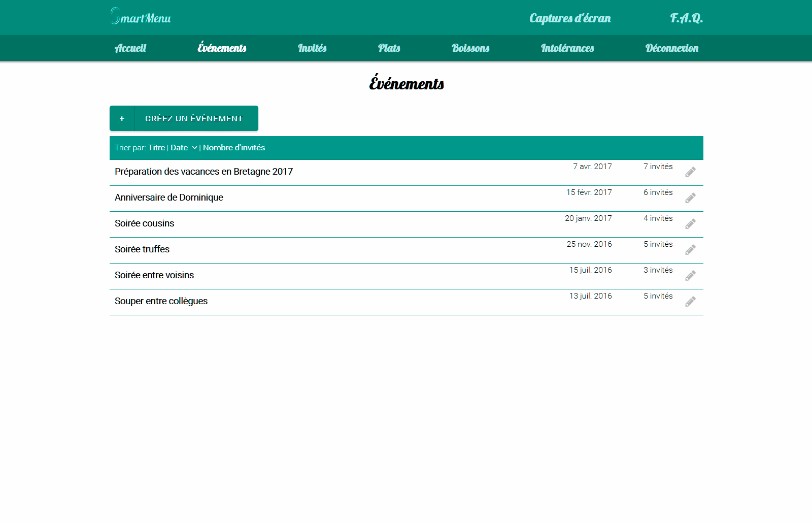Edit the Soirée cousins event
Image resolution: width=812 pixels, height=523 pixels.
[690, 224]
